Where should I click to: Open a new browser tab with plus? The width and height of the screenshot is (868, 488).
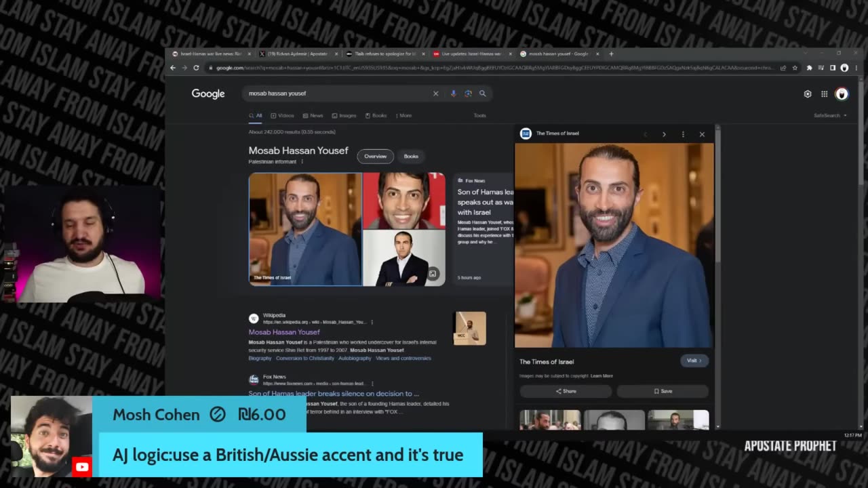coord(611,54)
